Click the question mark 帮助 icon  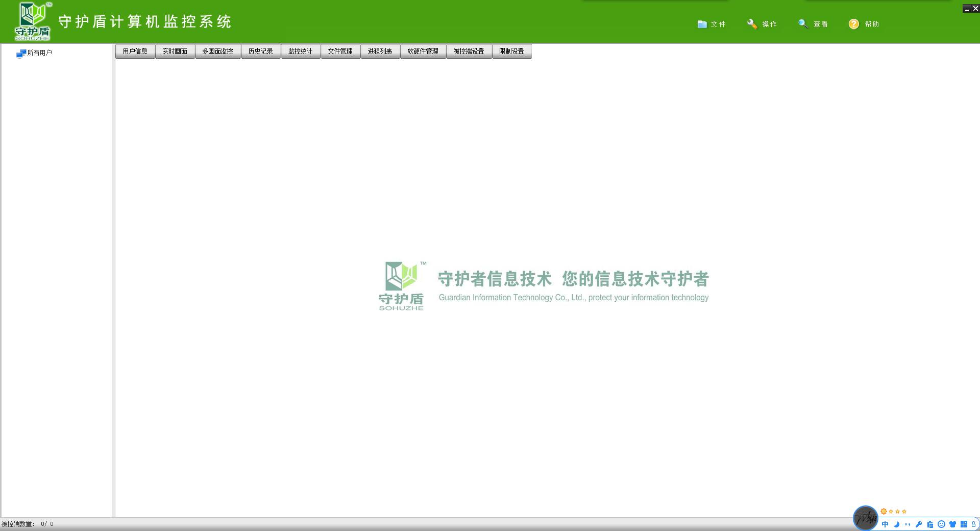click(x=853, y=24)
